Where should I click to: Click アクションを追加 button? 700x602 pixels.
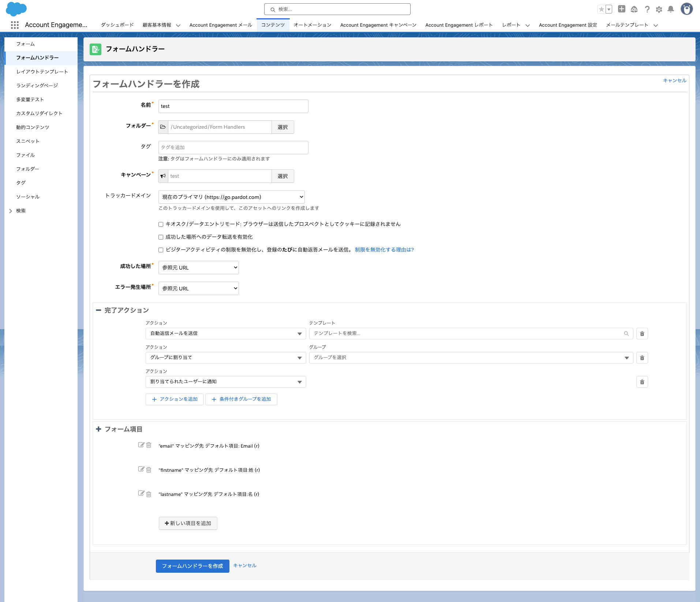click(x=175, y=399)
